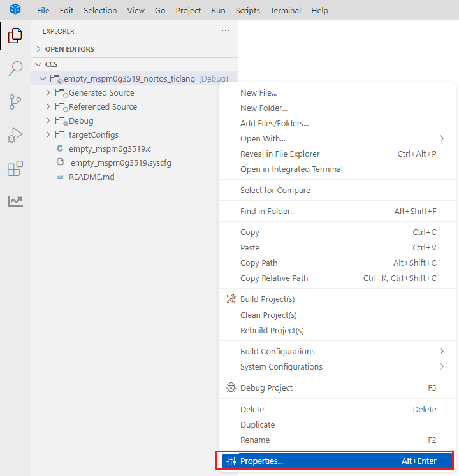Click the Debug Project bug icon
459x476 pixels.
(231, 387)
